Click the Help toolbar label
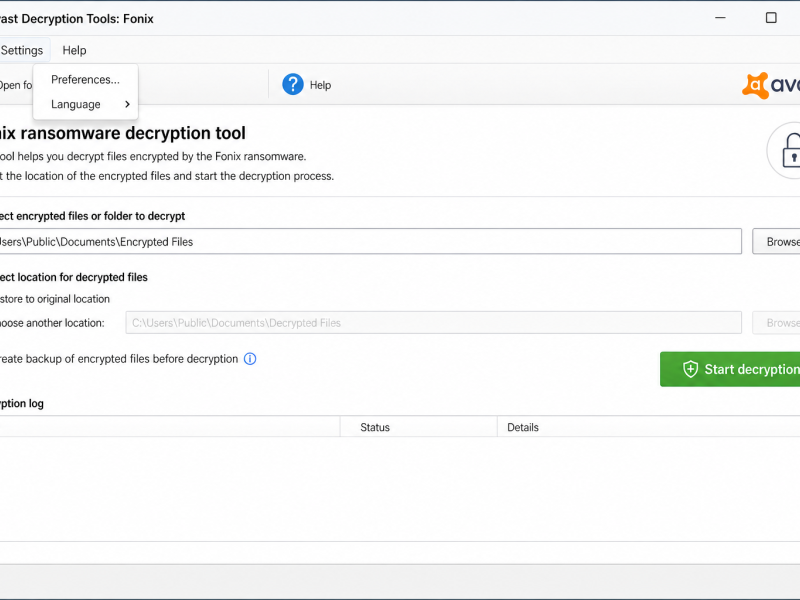This screenshot has width=800, height=600. pos(320,85)
